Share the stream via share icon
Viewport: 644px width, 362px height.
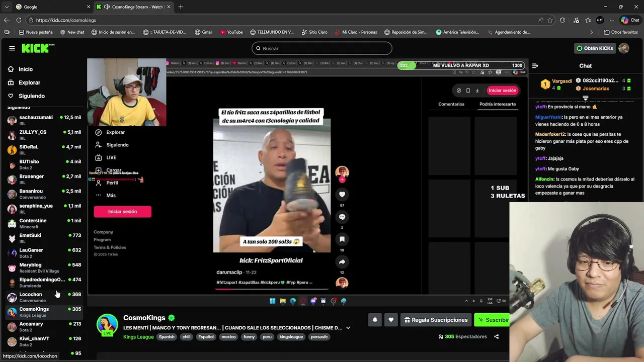496,337
